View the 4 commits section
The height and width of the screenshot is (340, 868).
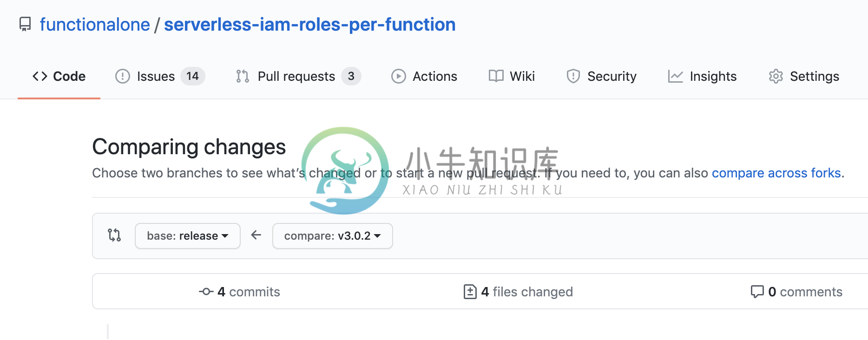click(x=239, y=292)
